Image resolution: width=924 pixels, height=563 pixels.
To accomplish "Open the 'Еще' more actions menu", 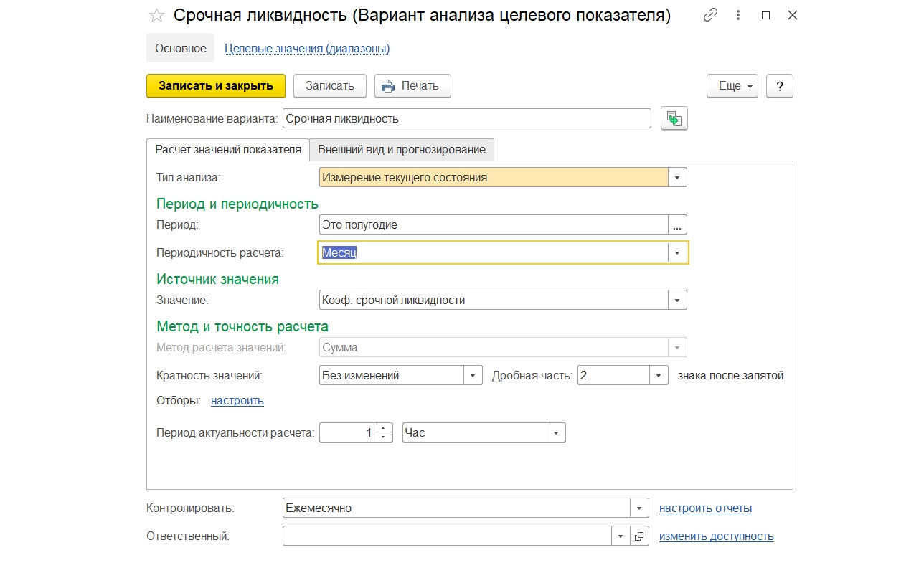I will [x=732, y=86].
